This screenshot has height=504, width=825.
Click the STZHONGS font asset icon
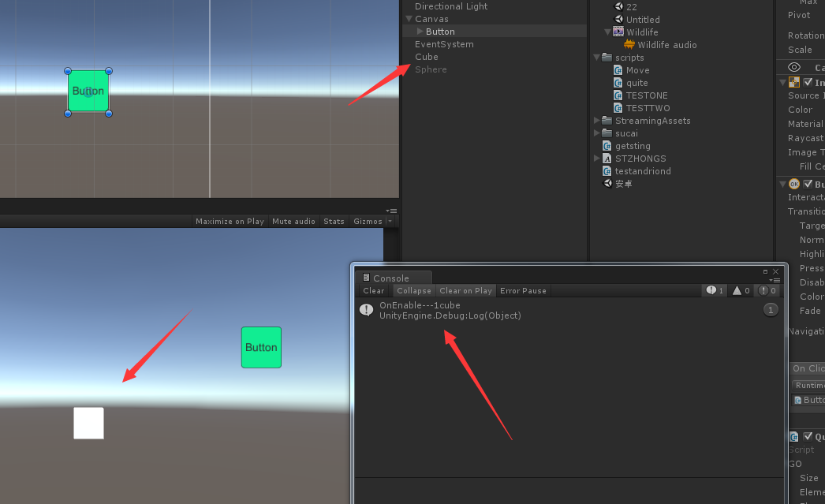(x=607, y=159)
